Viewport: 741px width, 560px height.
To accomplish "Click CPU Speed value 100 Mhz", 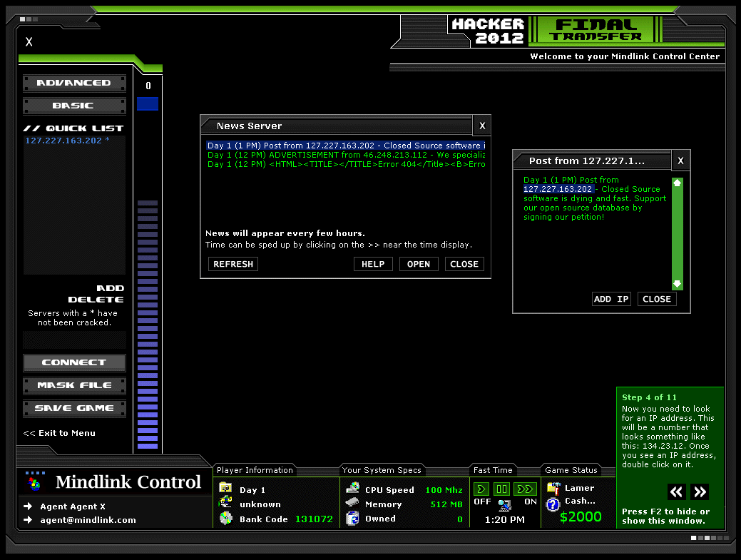I will [444, 490].
